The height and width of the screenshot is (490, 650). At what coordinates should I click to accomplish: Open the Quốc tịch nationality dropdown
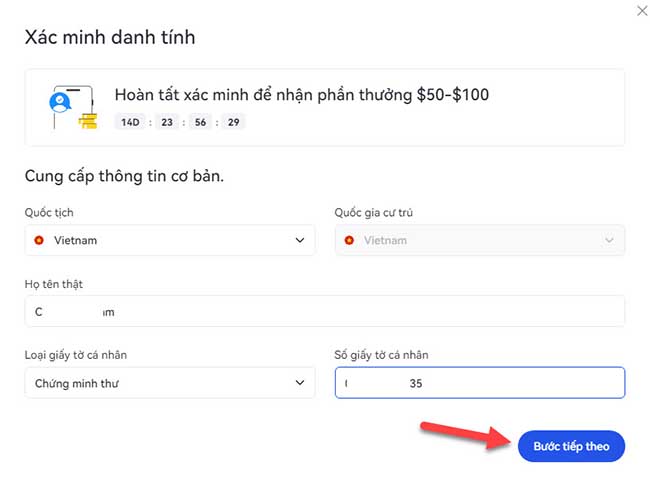click(170, 240)
